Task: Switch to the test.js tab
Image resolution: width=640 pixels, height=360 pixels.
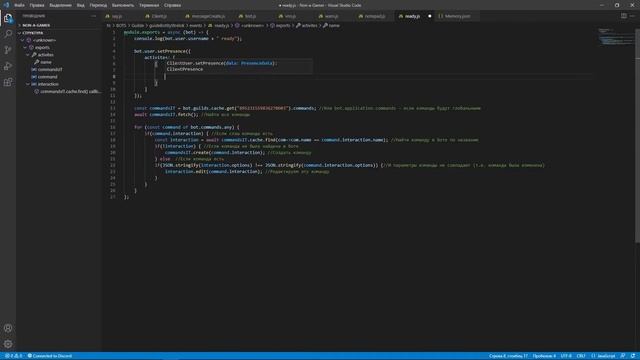Action: [x=251, y=16]
